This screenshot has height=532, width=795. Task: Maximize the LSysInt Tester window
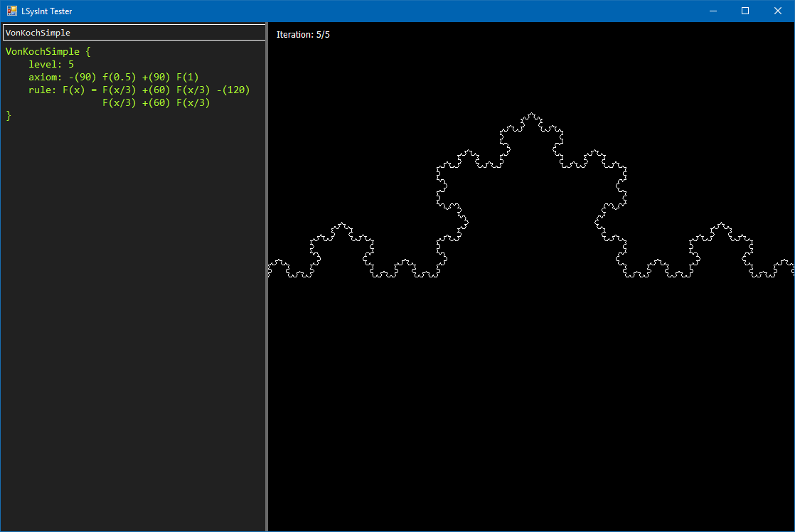(745, 11)
